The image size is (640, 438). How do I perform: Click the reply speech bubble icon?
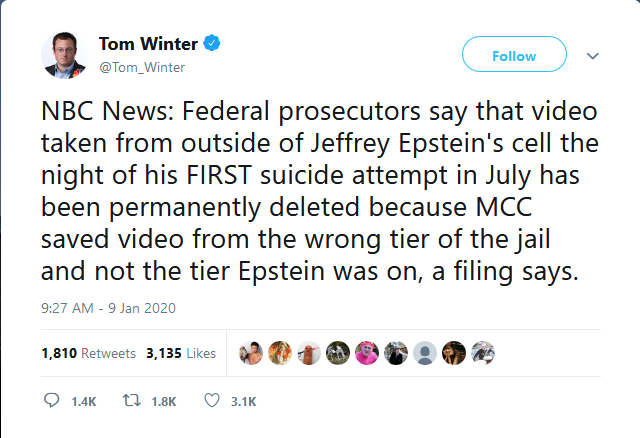click(54, 401)
